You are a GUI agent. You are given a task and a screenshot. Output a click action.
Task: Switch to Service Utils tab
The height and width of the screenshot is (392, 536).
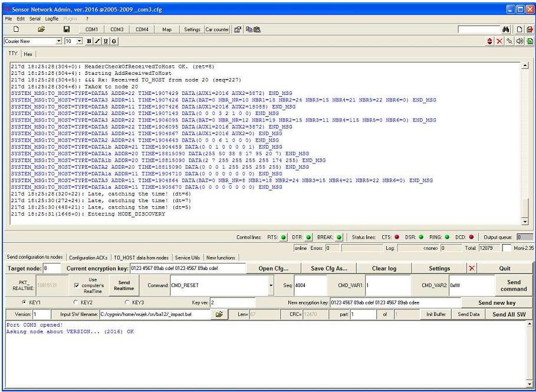pos(188,258)
